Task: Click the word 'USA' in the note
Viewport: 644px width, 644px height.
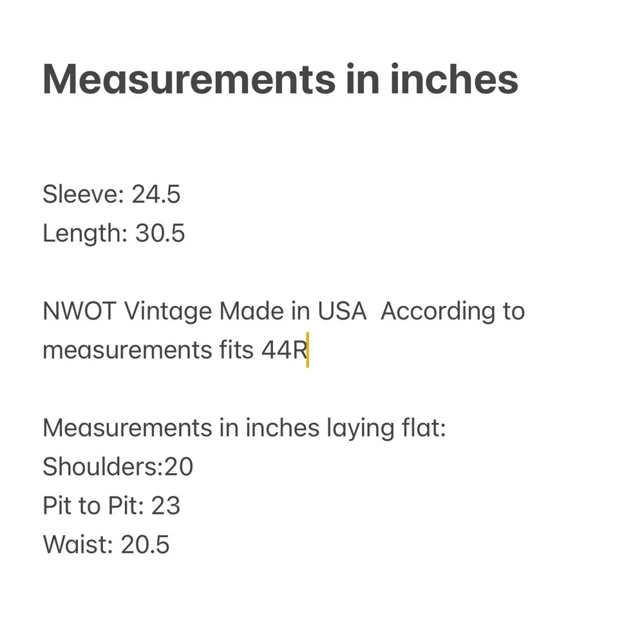Action: (342, 311)
